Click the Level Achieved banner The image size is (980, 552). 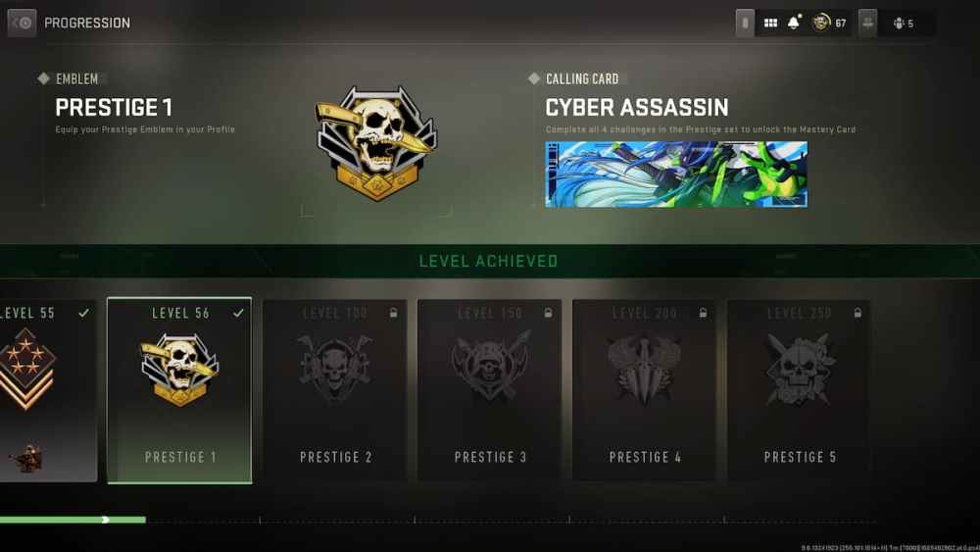490,261
